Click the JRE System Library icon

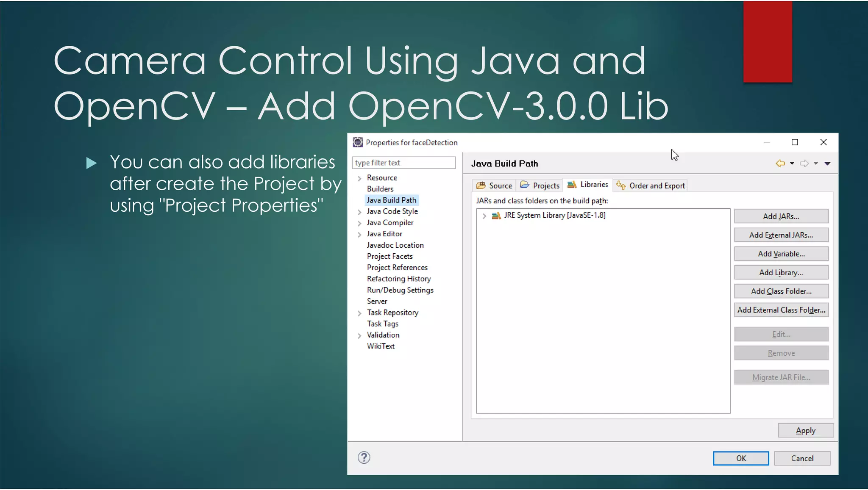click(x=496, y=216)
